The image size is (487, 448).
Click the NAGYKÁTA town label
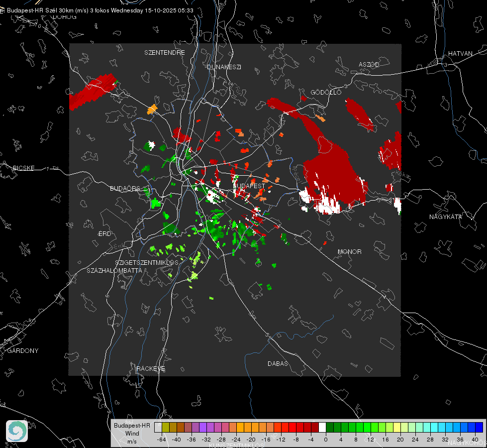click(446, 217)
